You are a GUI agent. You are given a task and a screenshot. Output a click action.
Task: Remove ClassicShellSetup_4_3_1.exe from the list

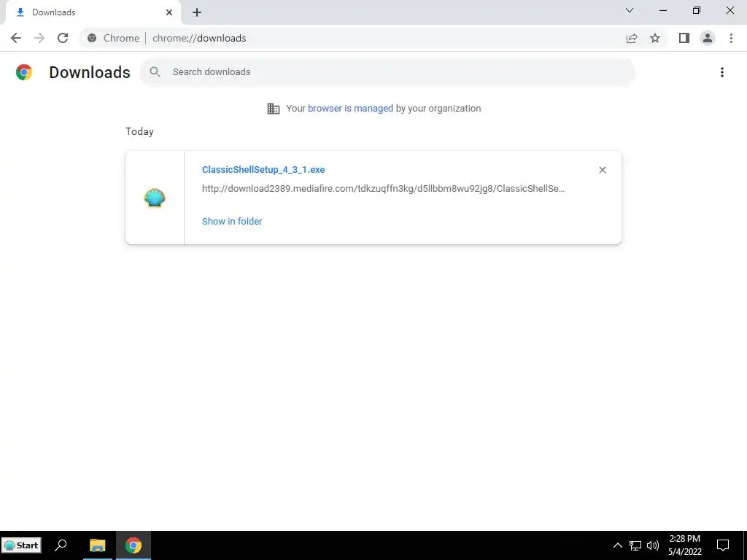pos(602,170)
